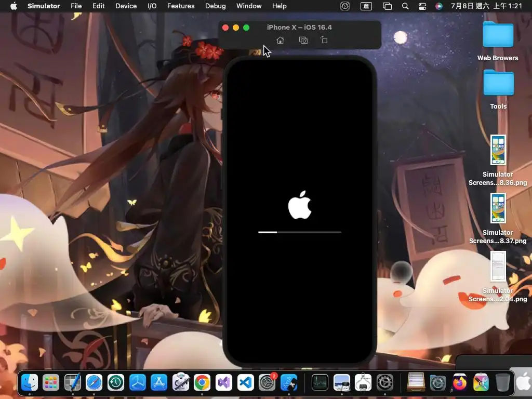Click the date and time in the menu bar
532x399 pixels.
click(486, 6)
